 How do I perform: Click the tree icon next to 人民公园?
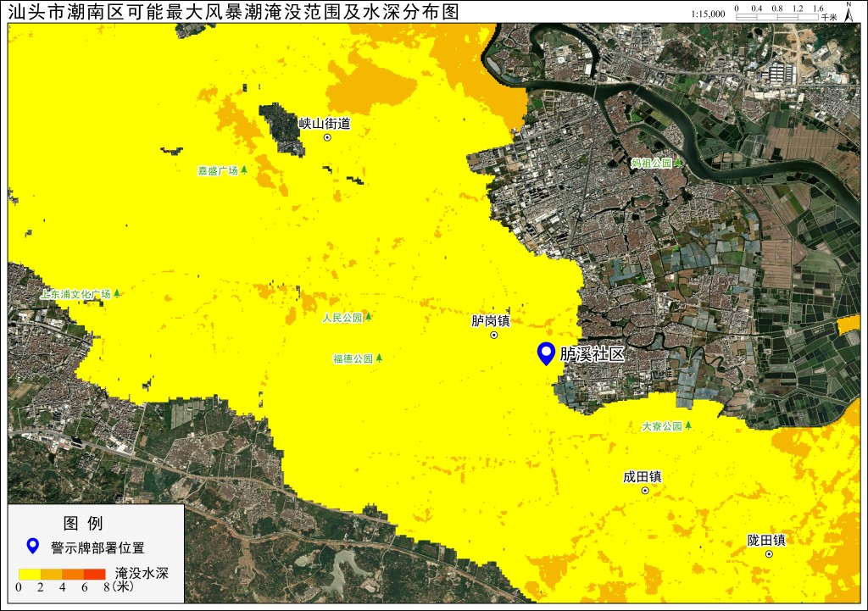tap(368, 317)
